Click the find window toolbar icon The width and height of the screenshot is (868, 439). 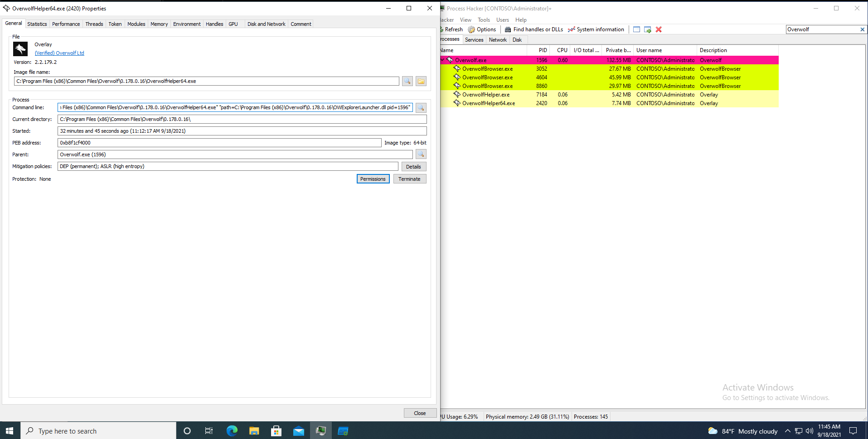[x=636, y=29]
